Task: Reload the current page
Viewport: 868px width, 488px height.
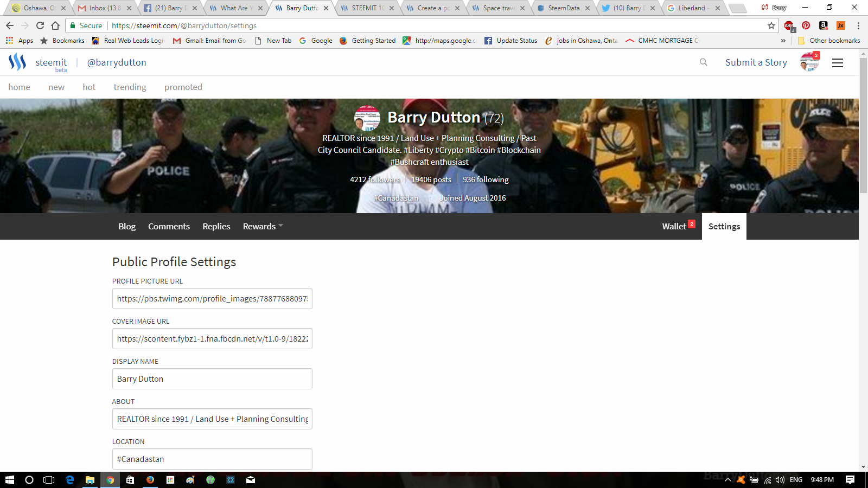Action: pyautogui.click(x=40, y=25)
